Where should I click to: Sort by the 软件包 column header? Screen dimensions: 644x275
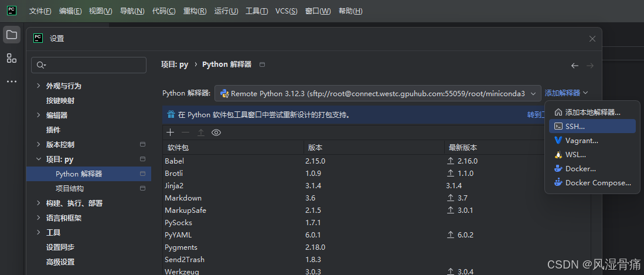[233, 148]
